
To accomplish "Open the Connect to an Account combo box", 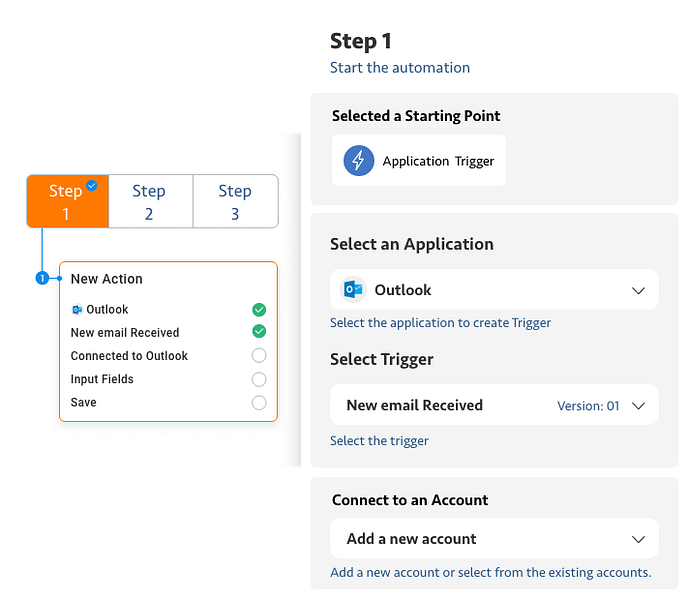I will pyautogui.click(x=494, y=539).
